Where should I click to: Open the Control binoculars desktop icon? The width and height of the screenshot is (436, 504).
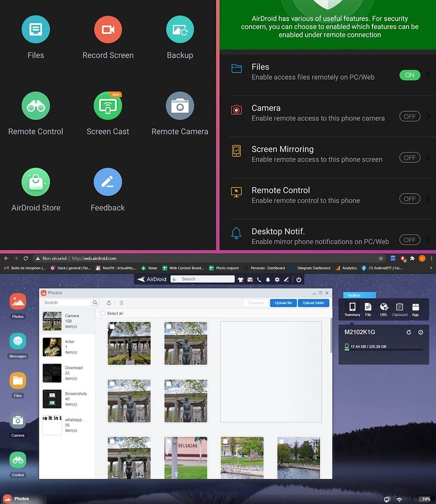click(18, 460)
